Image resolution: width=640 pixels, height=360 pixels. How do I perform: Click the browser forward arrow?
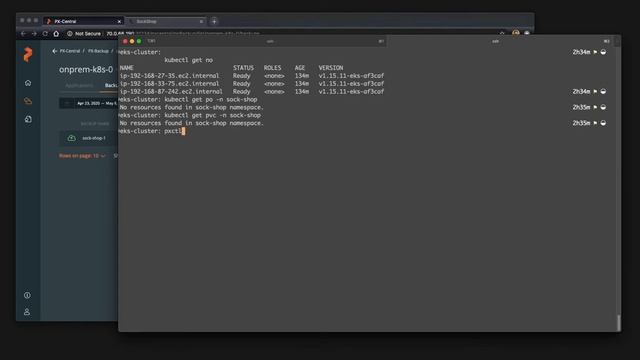click(34, 33)
